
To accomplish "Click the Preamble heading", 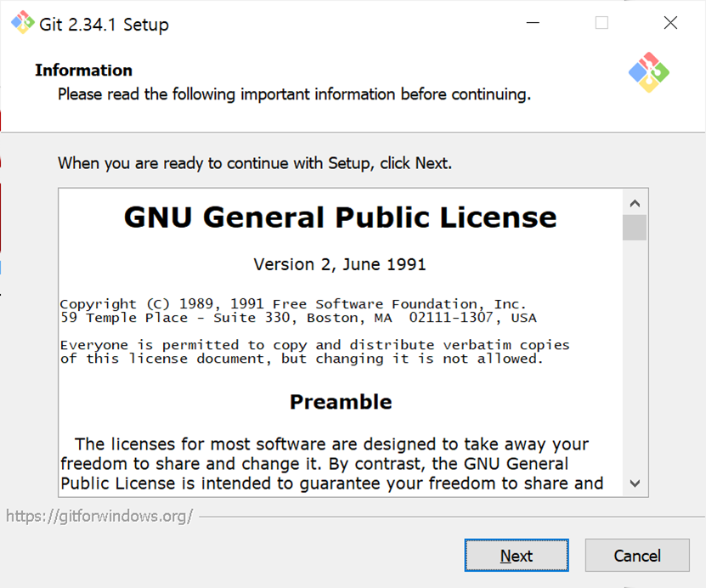I will [341, 402].
